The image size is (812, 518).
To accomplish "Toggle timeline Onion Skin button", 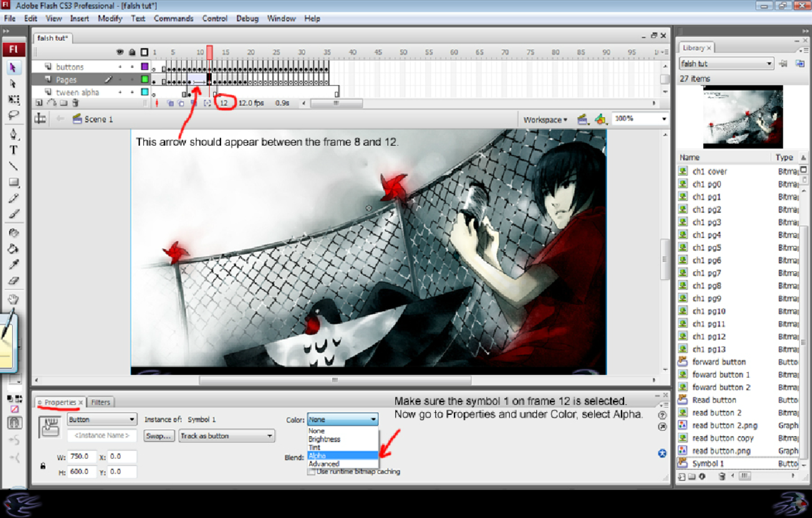I will point(170,103).
